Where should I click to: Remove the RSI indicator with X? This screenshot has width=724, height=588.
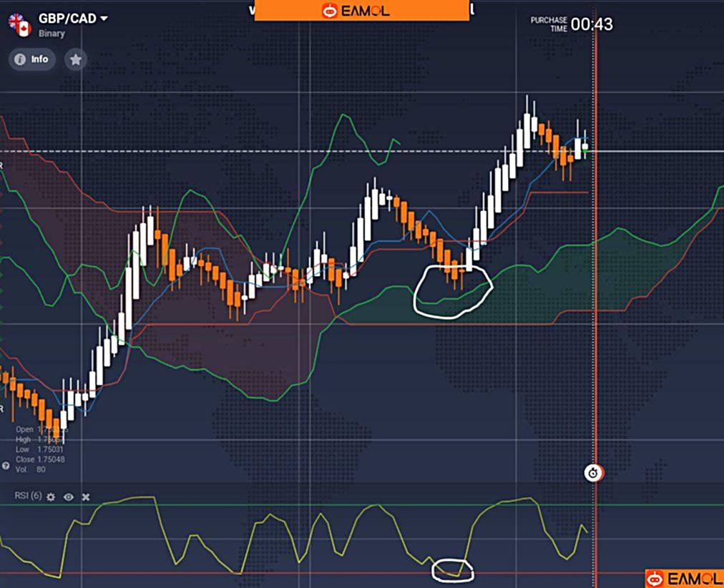point(86,496)
